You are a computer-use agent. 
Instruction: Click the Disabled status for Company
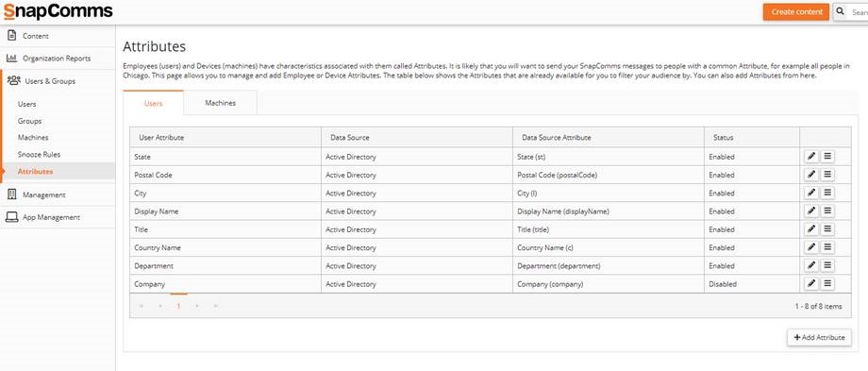[x=723, y=284]
